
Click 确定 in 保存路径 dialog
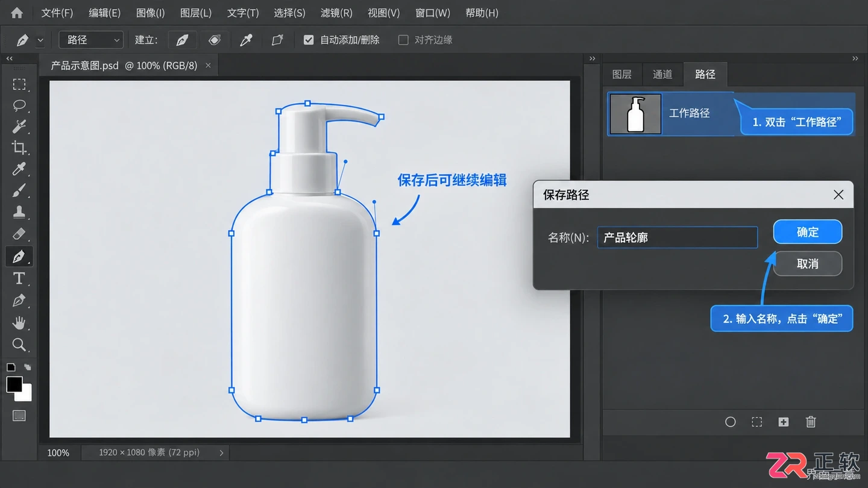click(x=808, y=232)
